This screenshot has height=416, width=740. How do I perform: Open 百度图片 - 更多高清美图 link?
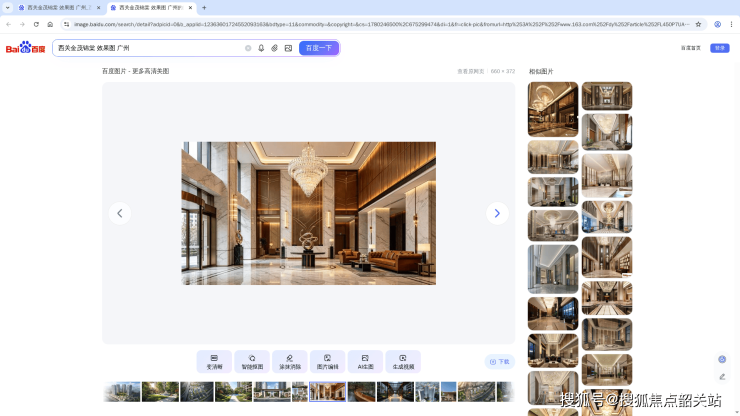[135, 71]
